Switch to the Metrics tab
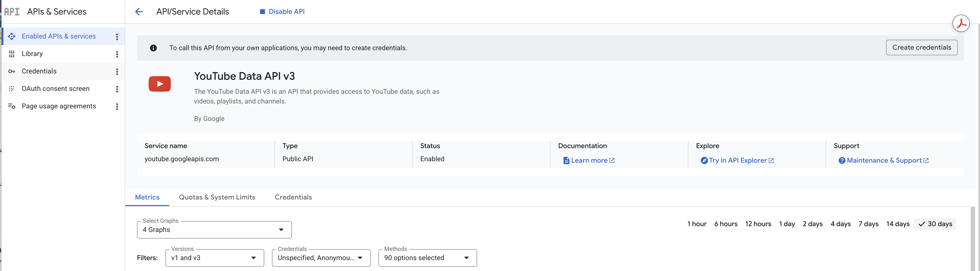This screenshot has height=271, width=980. click(147, 198)
